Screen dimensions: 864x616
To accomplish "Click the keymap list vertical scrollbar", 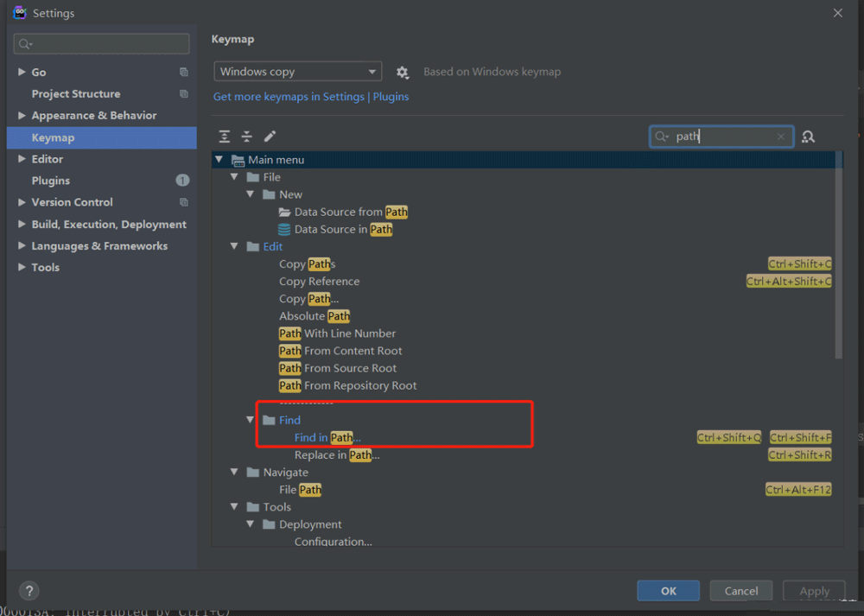I will (838, 259).
